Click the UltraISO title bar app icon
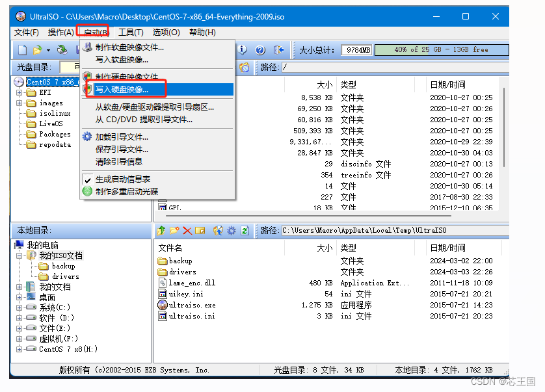The image size is (545, 392). (x=21, y=16)
